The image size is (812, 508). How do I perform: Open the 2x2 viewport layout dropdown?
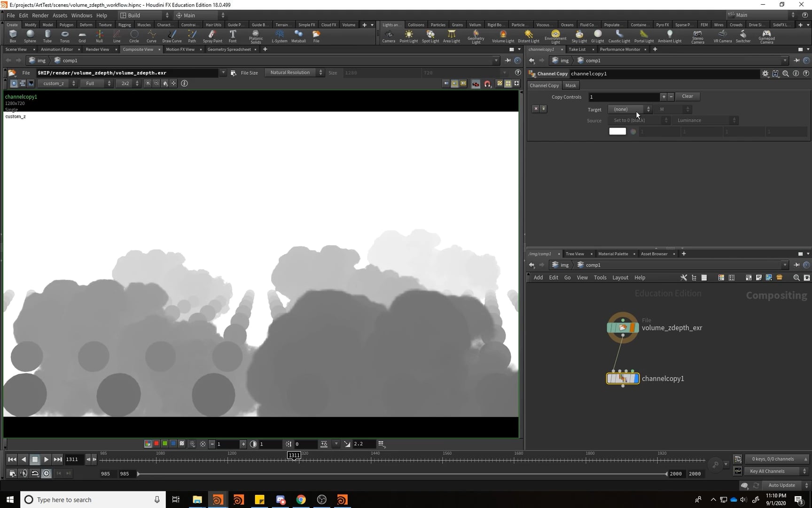128,83
